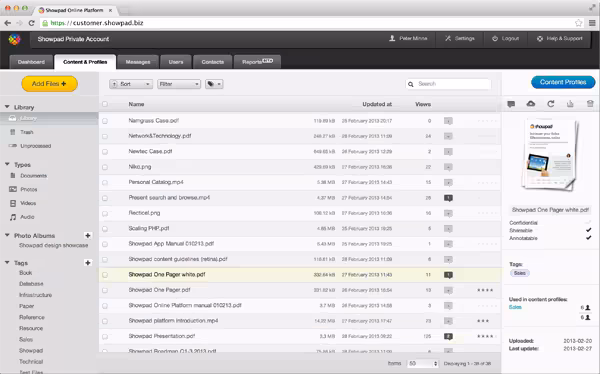600x374 pixels.
Task: Collapse the Types section
Action: [x=7, y=164]
